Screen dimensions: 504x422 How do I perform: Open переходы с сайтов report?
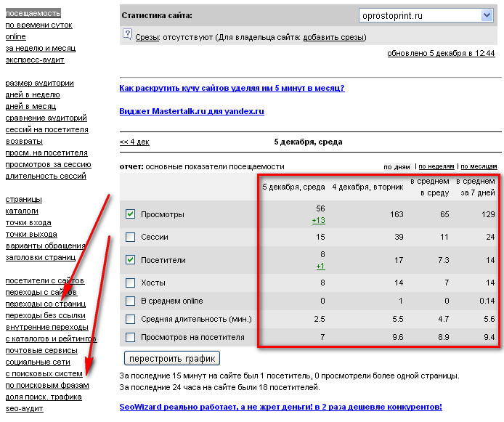point(41,293)
